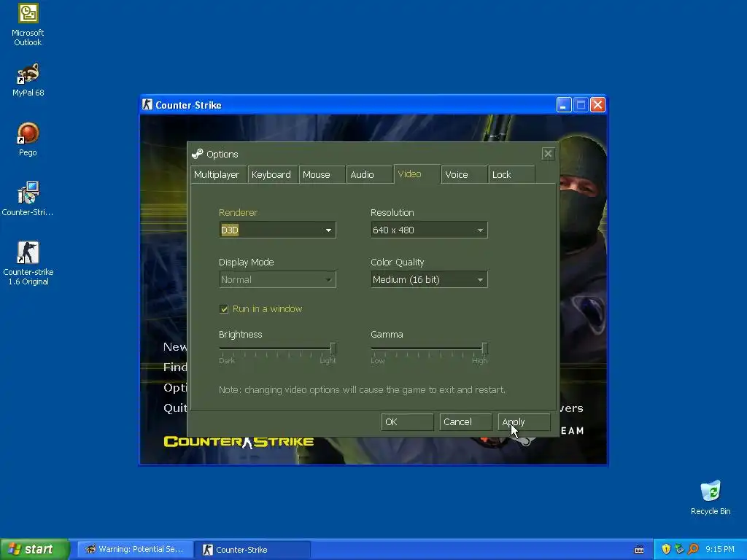Open the Renderer dropdown showing D3D

pos(277,230)
